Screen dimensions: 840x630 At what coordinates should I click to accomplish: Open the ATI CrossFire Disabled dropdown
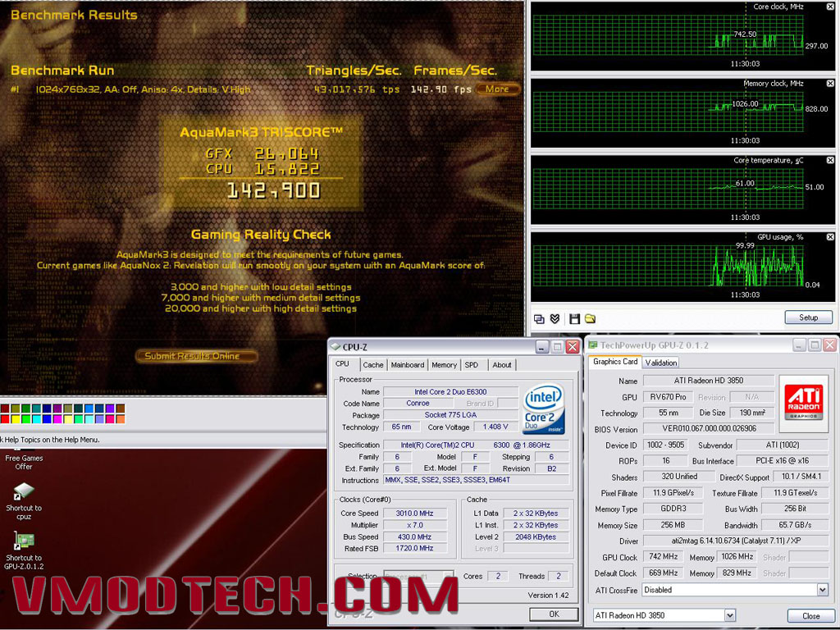[822, 590]
